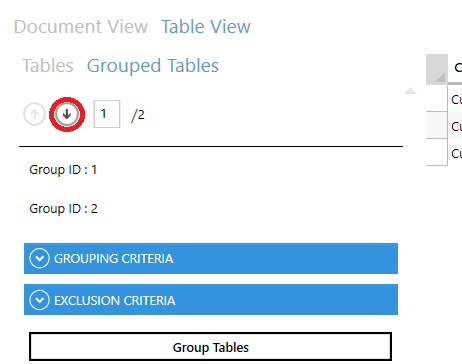462x364 pixels.
Task: Switch to Document View tab
Action: pos(81,27)
